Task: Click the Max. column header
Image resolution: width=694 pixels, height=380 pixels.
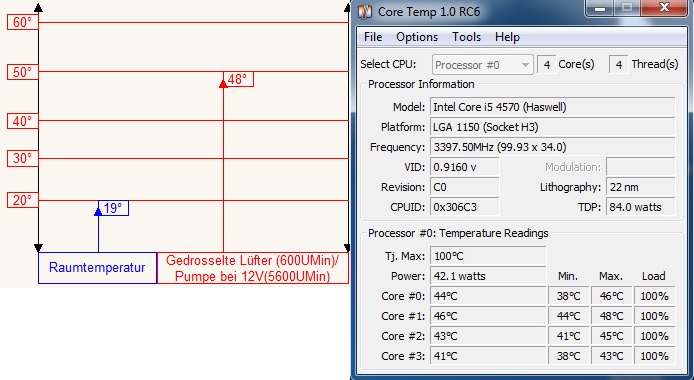Action: click(x=611, y=276)
